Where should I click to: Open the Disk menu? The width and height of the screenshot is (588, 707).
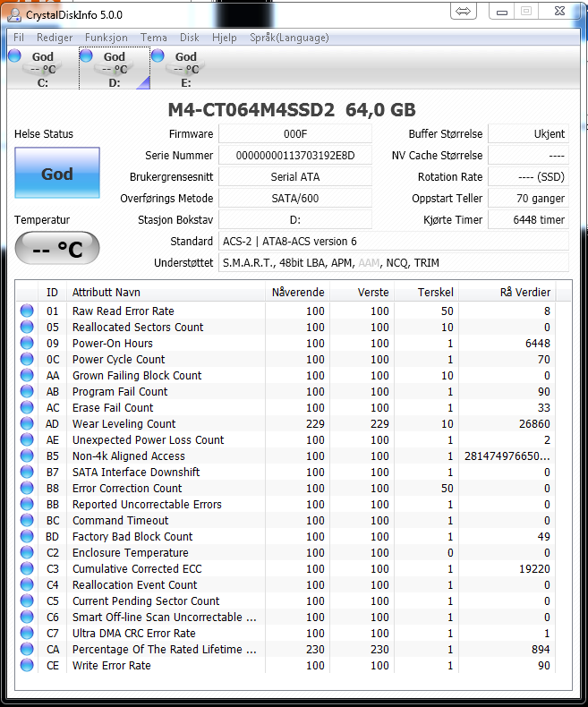pos(190,38)
